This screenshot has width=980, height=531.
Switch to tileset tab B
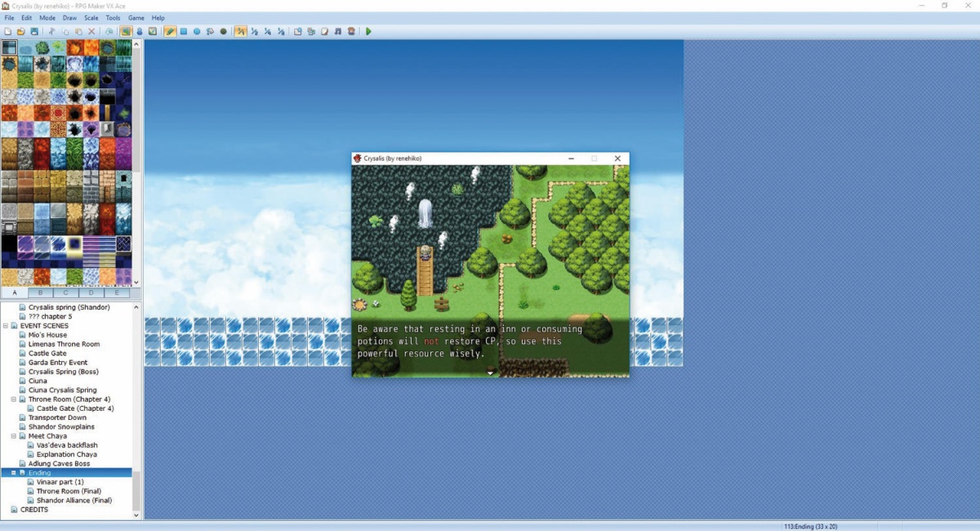(x=41, y=292)
